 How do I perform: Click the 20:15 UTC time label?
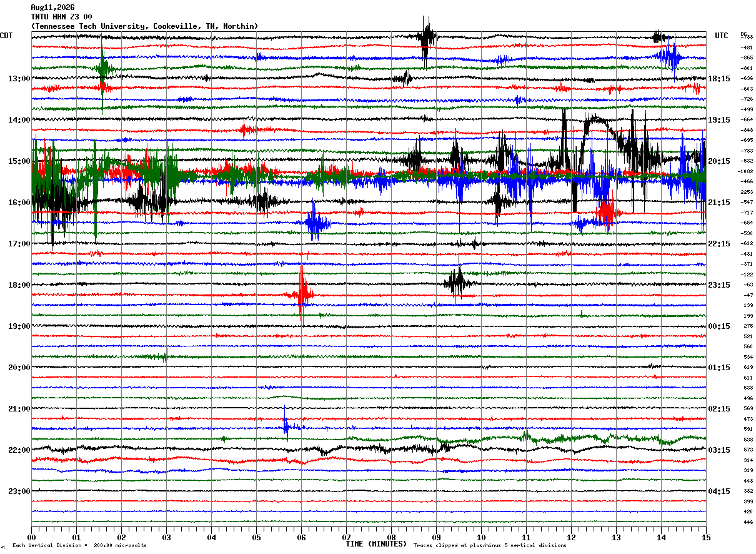[719, 161]
